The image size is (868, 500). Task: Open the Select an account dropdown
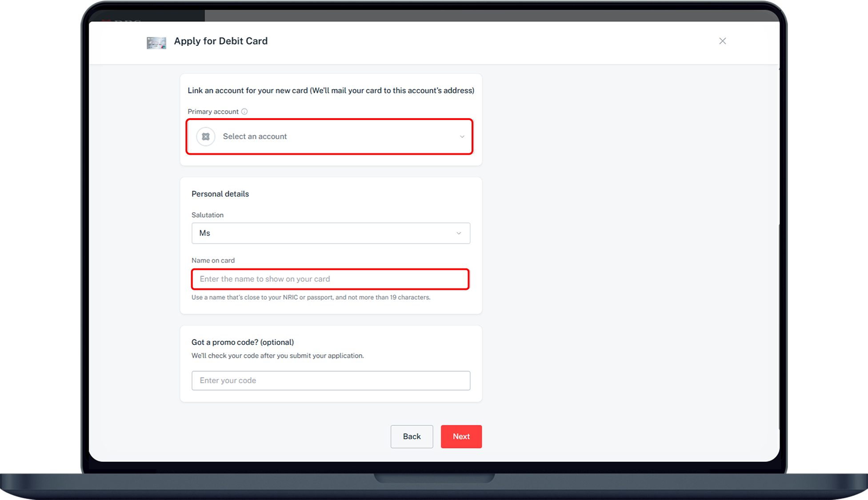tap(329, 136)
